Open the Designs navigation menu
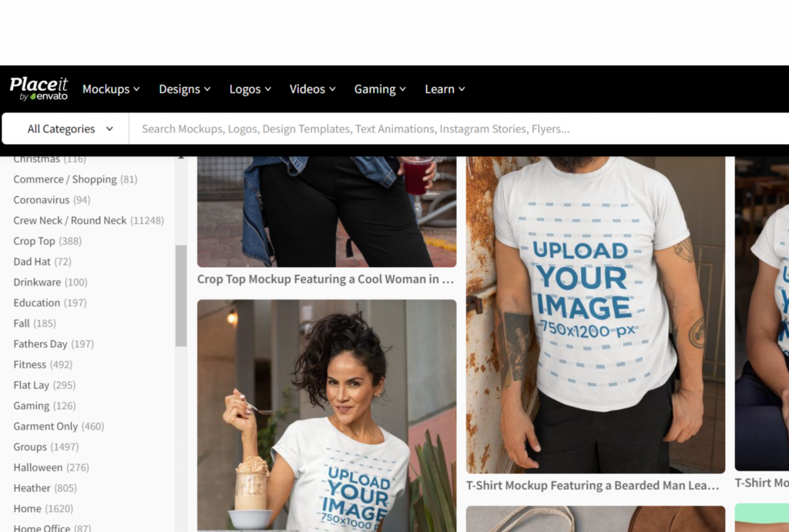789x532 pixels. point(184,89)
